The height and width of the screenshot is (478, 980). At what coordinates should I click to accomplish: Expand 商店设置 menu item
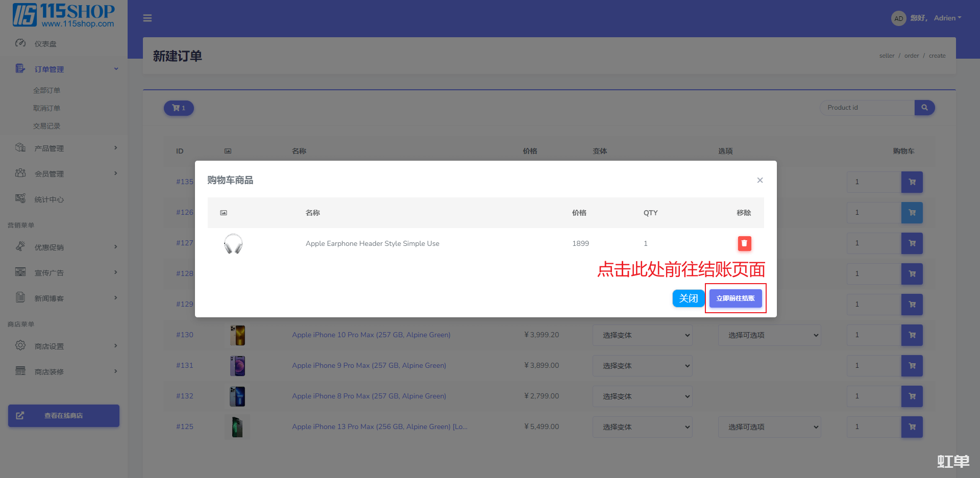point(64,346)
